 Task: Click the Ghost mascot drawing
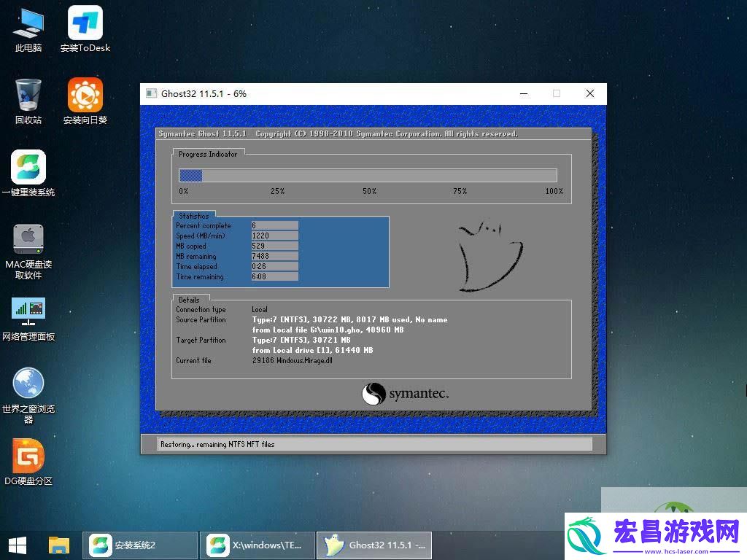coord(489,255)
